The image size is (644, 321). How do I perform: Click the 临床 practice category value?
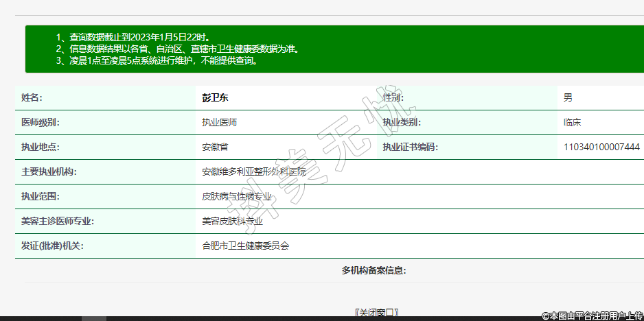(572, 122)
